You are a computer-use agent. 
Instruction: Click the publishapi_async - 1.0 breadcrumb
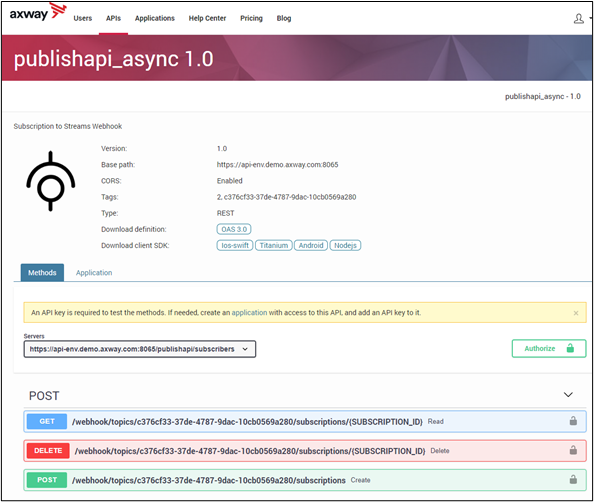(x=542, y=96)
